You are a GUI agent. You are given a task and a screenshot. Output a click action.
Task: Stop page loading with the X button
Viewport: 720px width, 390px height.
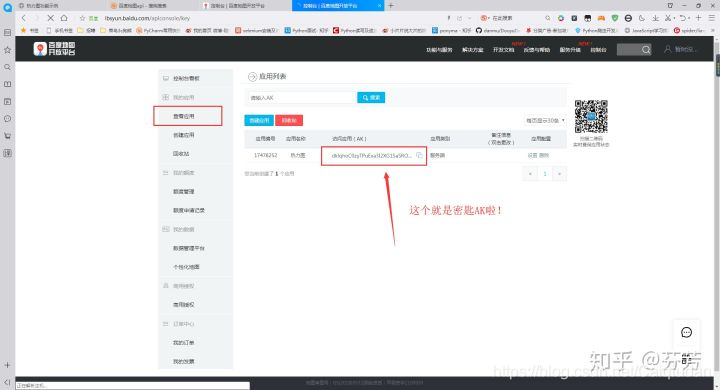[x=51, y=18]
